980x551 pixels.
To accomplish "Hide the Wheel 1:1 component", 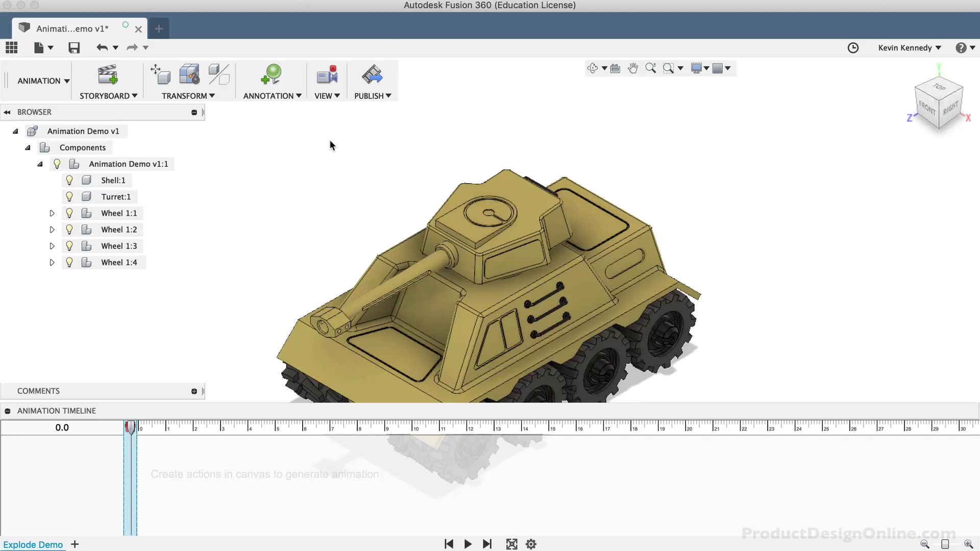I will click(69, 213).
